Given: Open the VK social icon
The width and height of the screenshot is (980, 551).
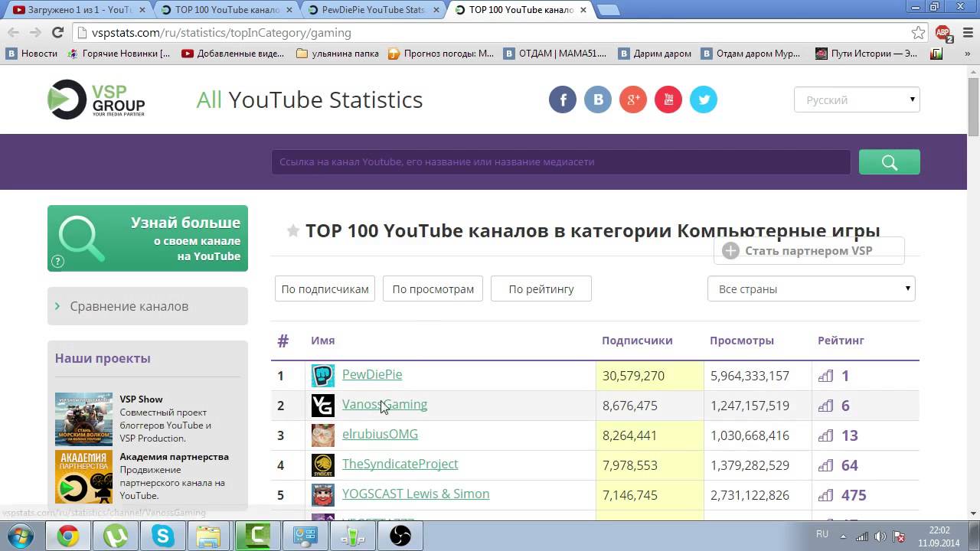Looking at the screenshot, I should [x=598, y=99].
